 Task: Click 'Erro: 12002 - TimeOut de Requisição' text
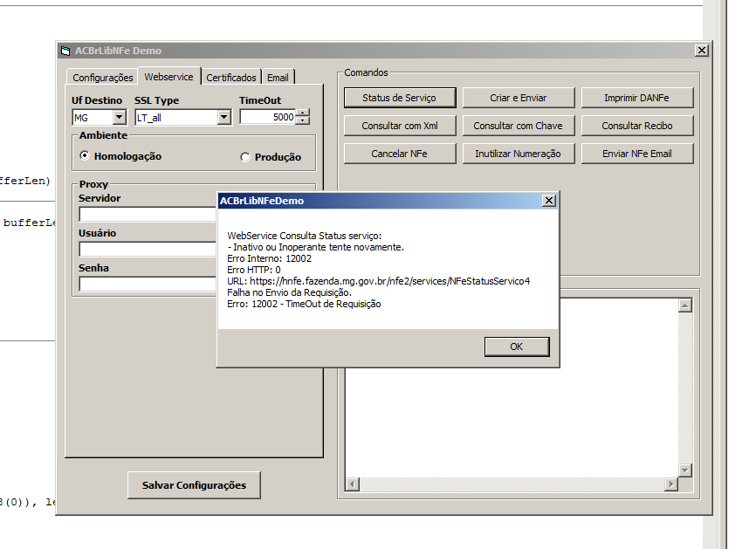(x=304, y=304)
